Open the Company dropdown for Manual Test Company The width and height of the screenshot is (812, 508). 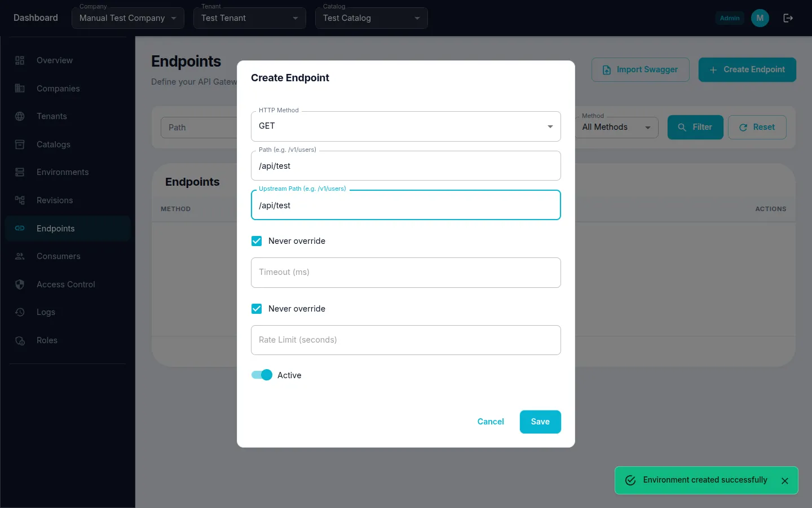(x=127, y=18)
